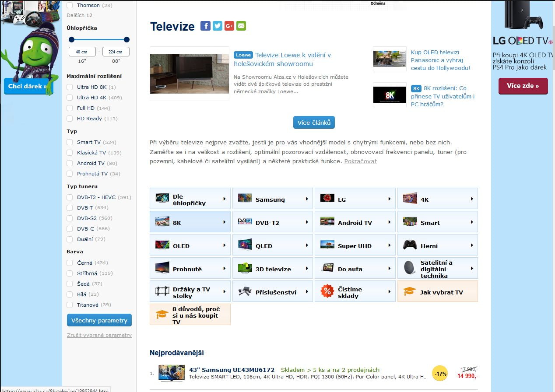This screenshot has width=555, height=392.
Task: Check the Smart TV type filter
Action: [70, 142]
